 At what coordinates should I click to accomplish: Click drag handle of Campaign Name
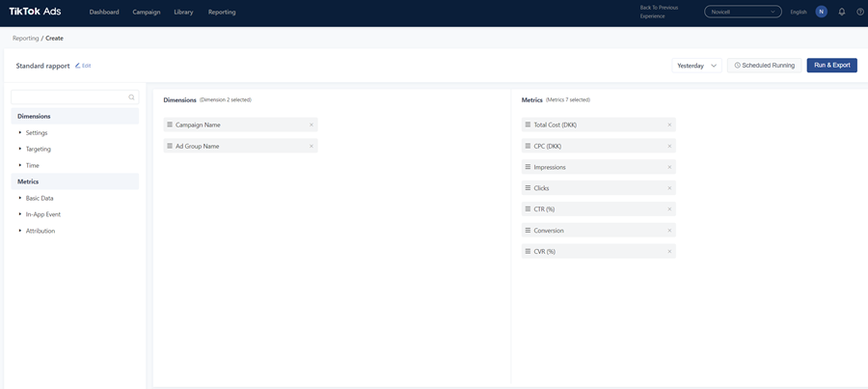[x=170, y=125]
